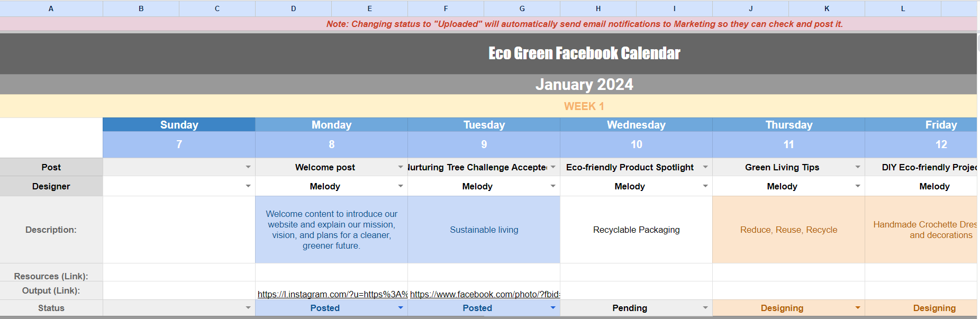Expand Wednesday's Designer dropdown arrow
Image resolution: width=980 pixels, height=319 pixels.
pyautogui.click(x=705, y=186)
